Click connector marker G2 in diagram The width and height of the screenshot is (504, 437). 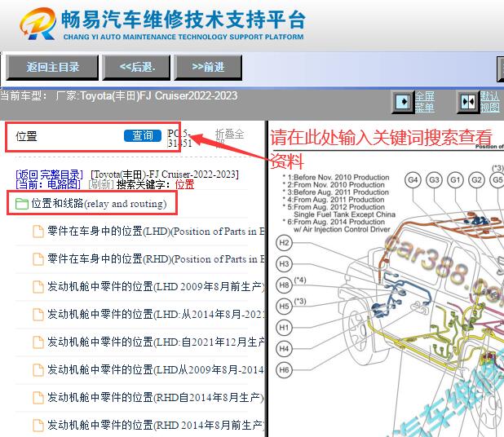[476, 179]
